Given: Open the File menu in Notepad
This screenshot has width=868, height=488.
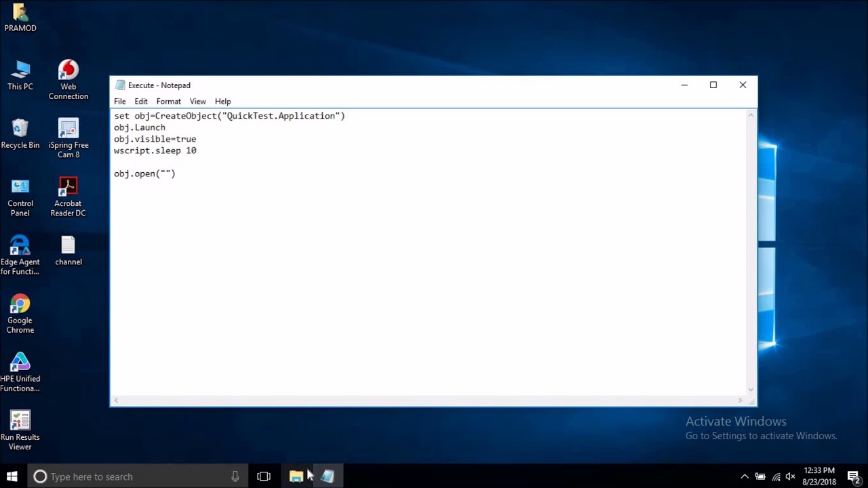Looking at the screenshot, I should point(120,101).
